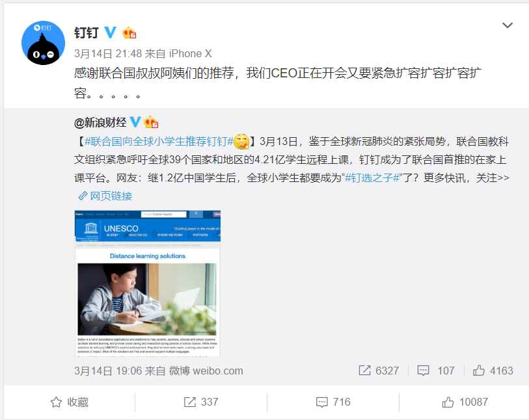Click the verified V badge next to 新浪财经

[x=135, y=122]
